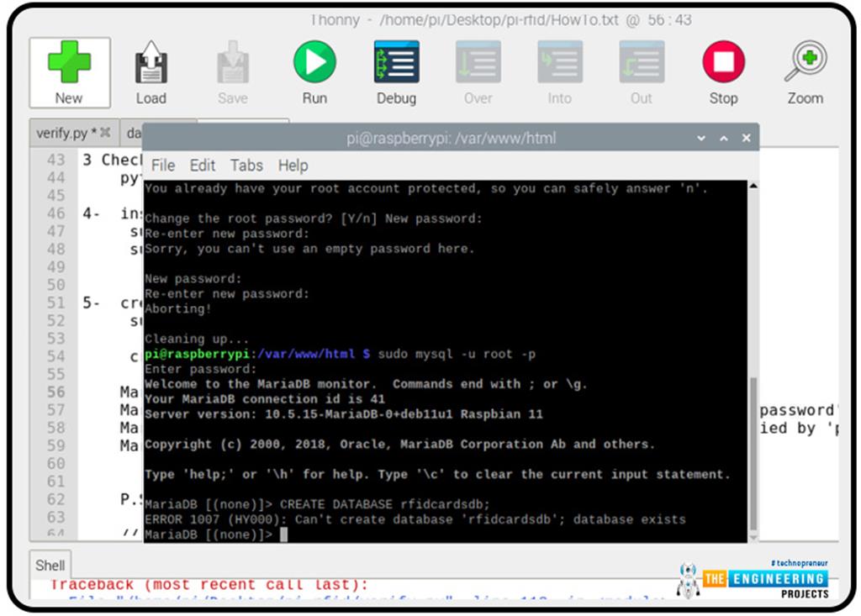Open the terminal Tabs menu

(246, 166)
